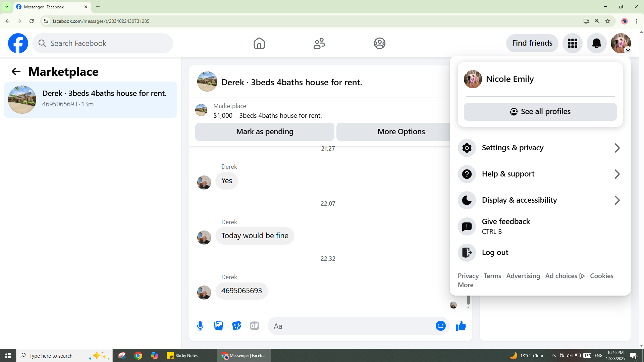
Task: Expand Settings & privacy chevron
Action: tap(617, 148)
